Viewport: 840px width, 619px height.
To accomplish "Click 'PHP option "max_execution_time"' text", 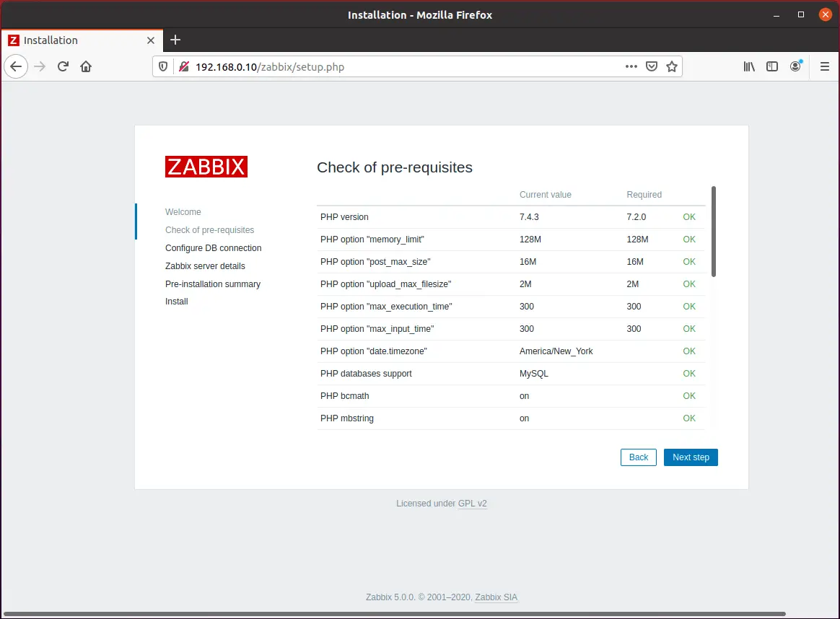I will pyautogui.click(x=386, y=307).
